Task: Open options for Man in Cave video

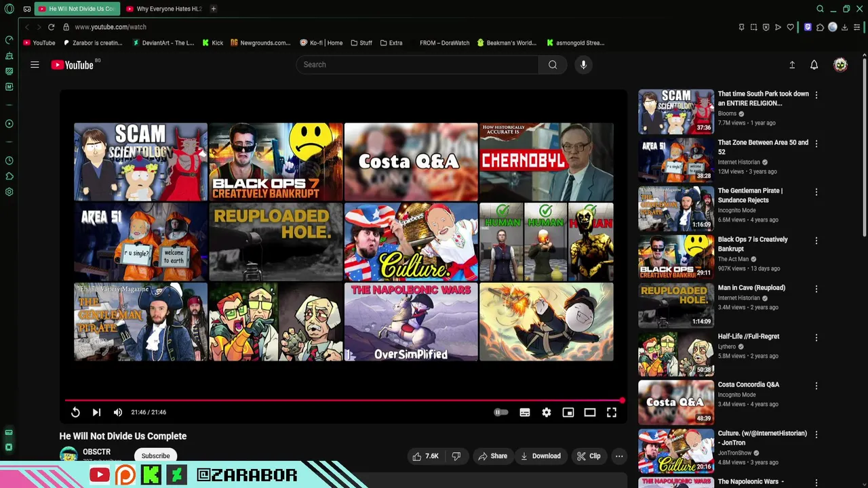Action: (x=816, y=289)
